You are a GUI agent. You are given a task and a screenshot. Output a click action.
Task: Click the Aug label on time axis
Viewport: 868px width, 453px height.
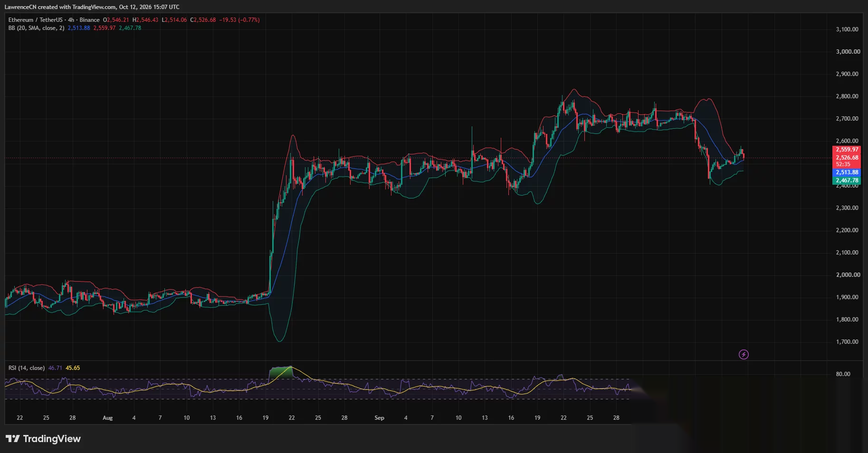108,418
